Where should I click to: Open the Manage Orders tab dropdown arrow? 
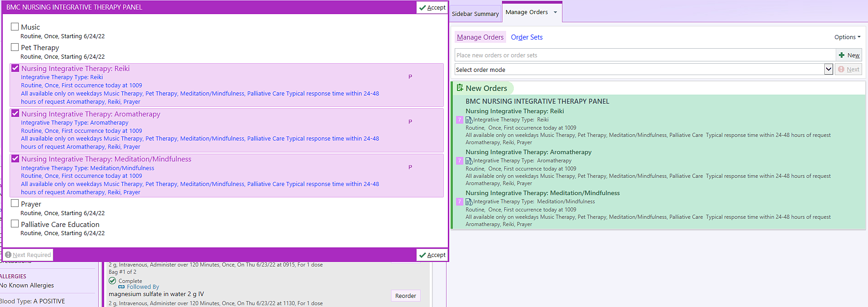coord(555,12)
